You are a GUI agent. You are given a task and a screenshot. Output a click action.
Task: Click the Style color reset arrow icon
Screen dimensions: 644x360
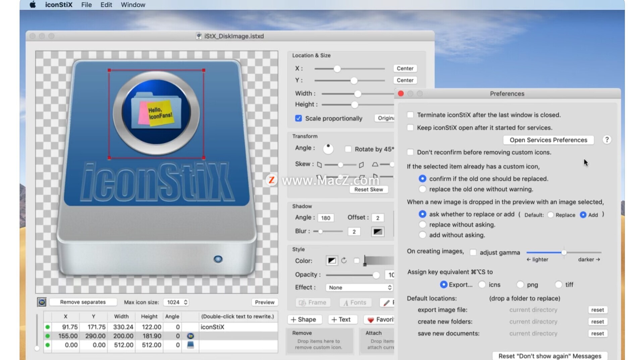coord(344,260)
